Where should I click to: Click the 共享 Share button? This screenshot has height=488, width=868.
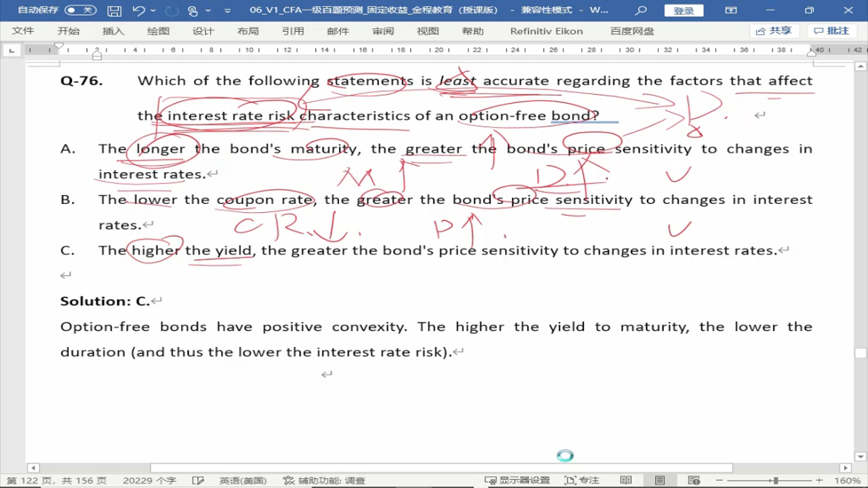point(775,31)
